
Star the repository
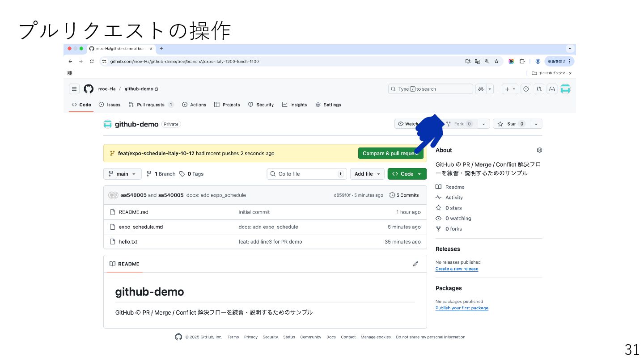pos(511,124)
